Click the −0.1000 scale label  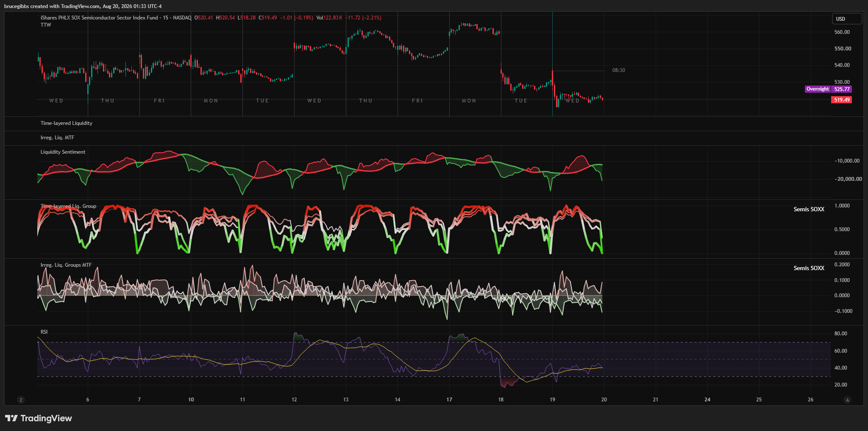[843, 311]
